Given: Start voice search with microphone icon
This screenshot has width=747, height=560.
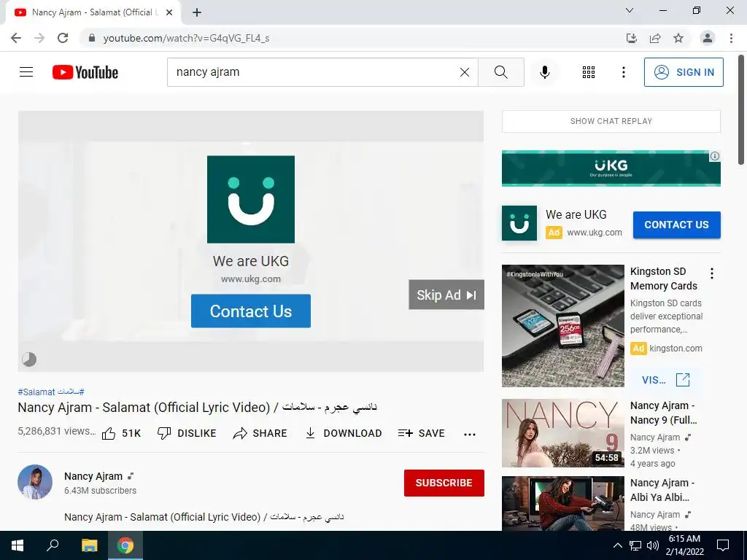Looking at the screenshot, I should 544,72.
